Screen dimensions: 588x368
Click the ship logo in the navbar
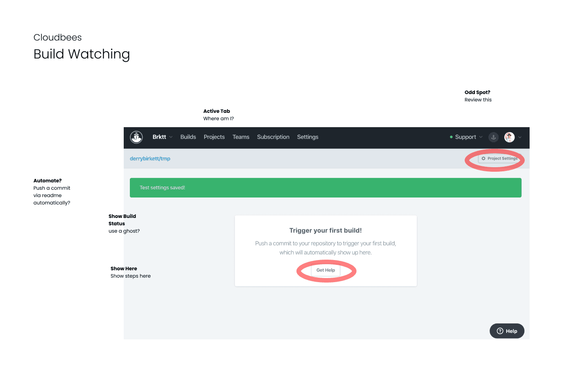(x=136, y=137)
